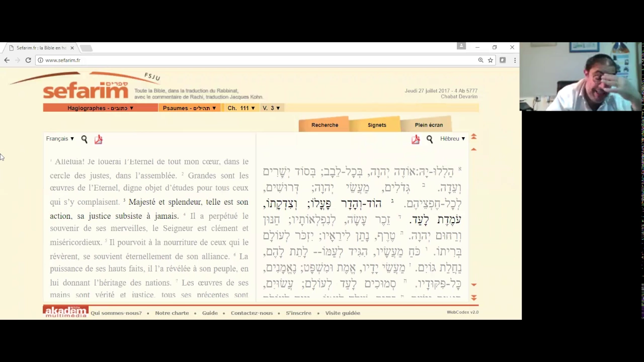Open the S'inscrire link
This screenshot has width=644, height=362.
tap(299, 313)
